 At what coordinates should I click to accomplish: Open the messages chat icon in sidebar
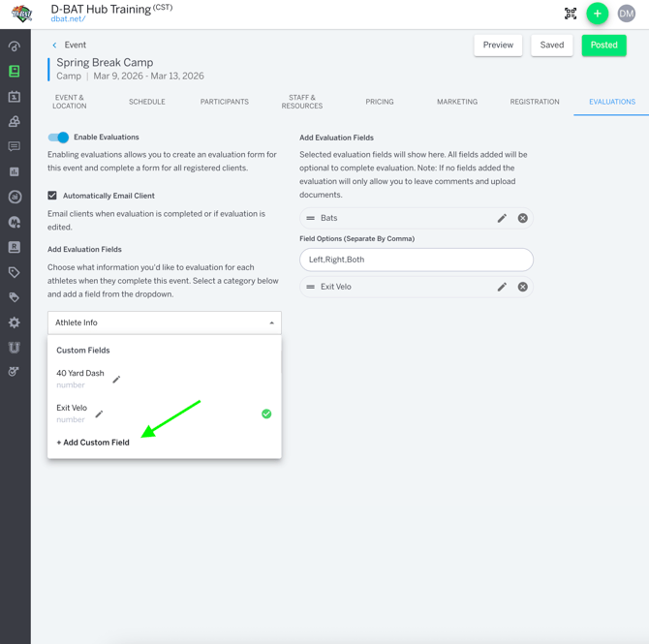tap(15, 147)
